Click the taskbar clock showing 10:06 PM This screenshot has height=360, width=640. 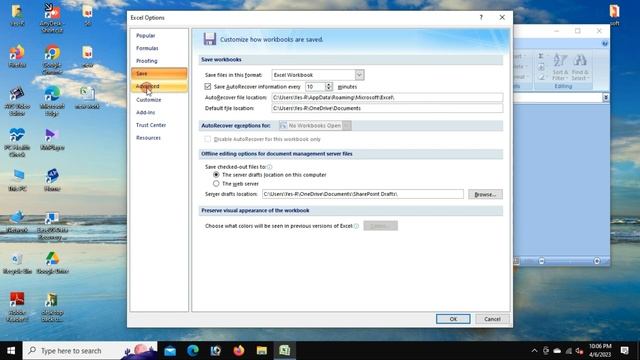tap(600, 350)
